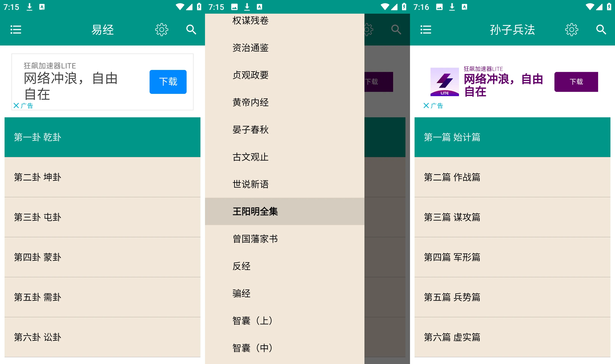Tap the search icon beside 孙子兵法 title
The height and width of the screenshot is (364, 615).
[601, 29]
